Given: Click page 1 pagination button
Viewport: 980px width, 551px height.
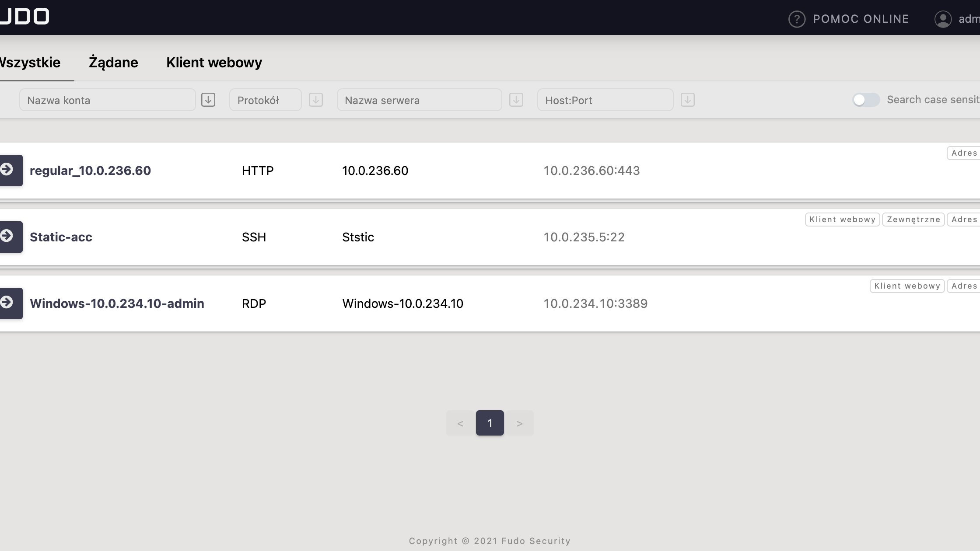Looking at the screenshot, I should point(490,423).
